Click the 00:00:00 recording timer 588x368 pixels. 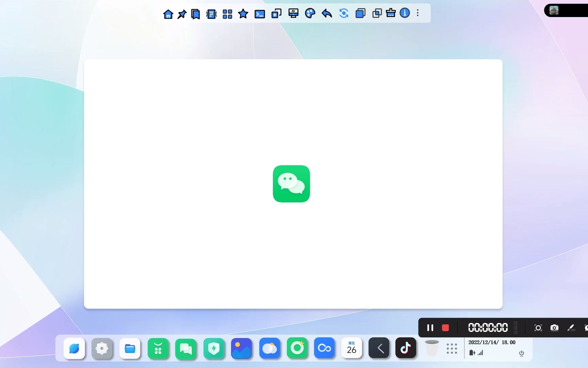point(488,328)
